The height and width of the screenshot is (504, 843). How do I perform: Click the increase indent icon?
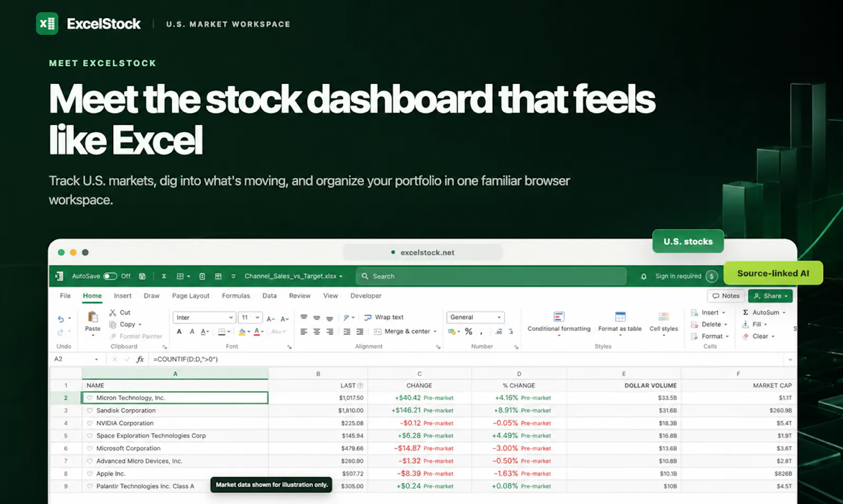360,331
